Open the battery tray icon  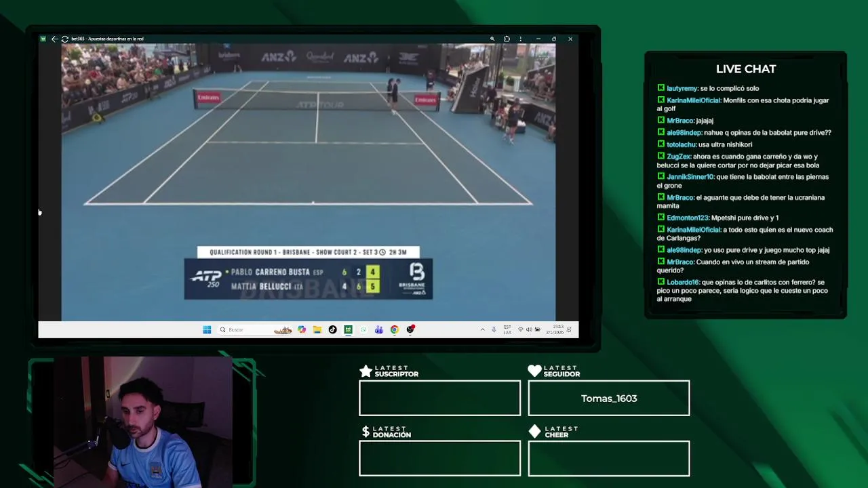tap(537, 329)
